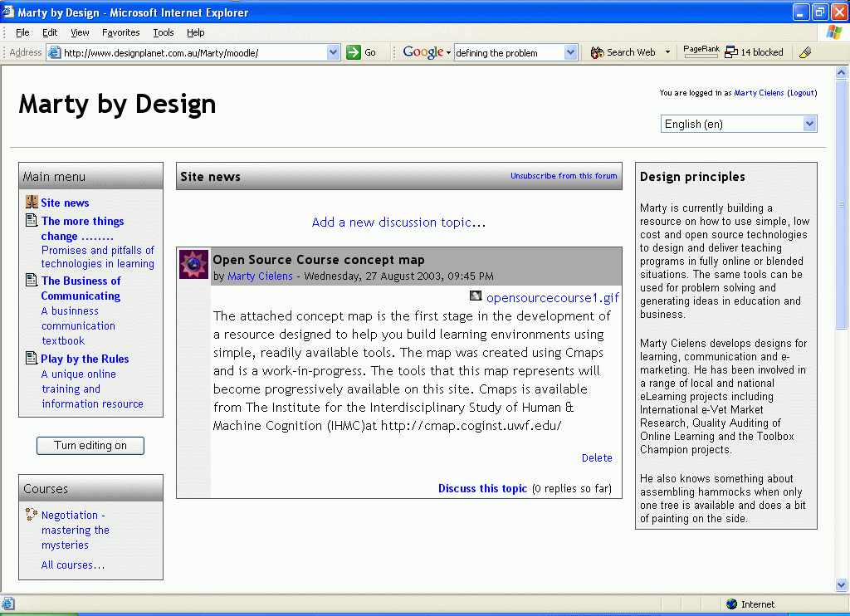Click the image icon beside opensourcecourse1.gif
Image resolution: width=850 pixels, height=616 pixels.
coord(476,296)
